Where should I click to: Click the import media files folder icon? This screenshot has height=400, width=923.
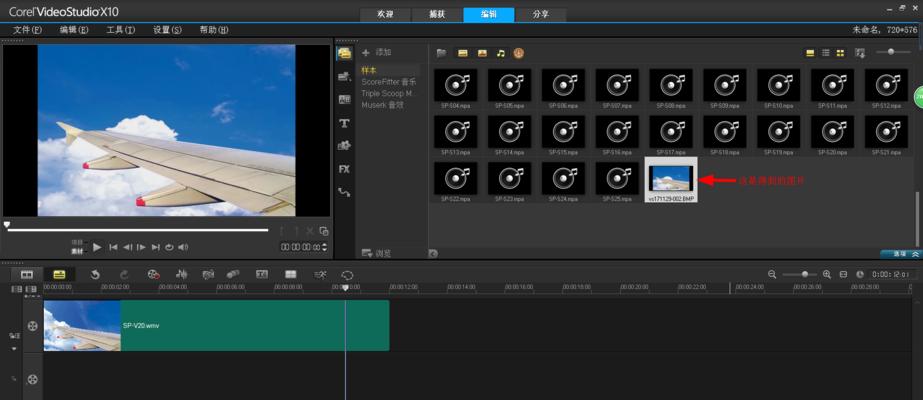441,53
